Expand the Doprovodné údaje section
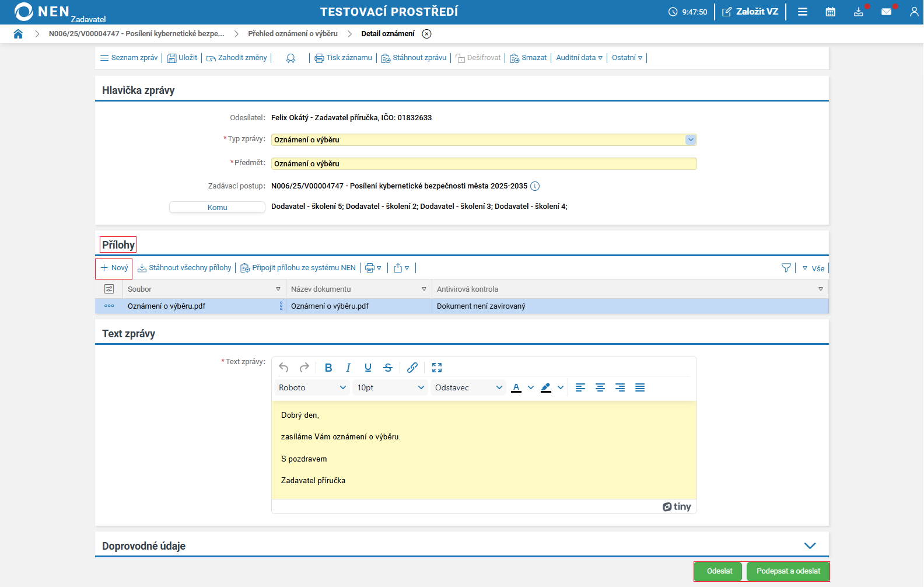 tap(810, 546)
